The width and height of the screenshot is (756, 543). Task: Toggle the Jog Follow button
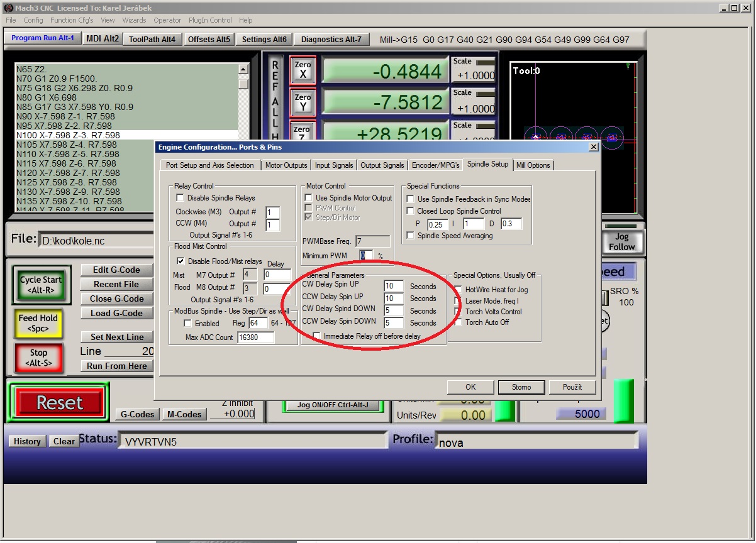(621, 242)
